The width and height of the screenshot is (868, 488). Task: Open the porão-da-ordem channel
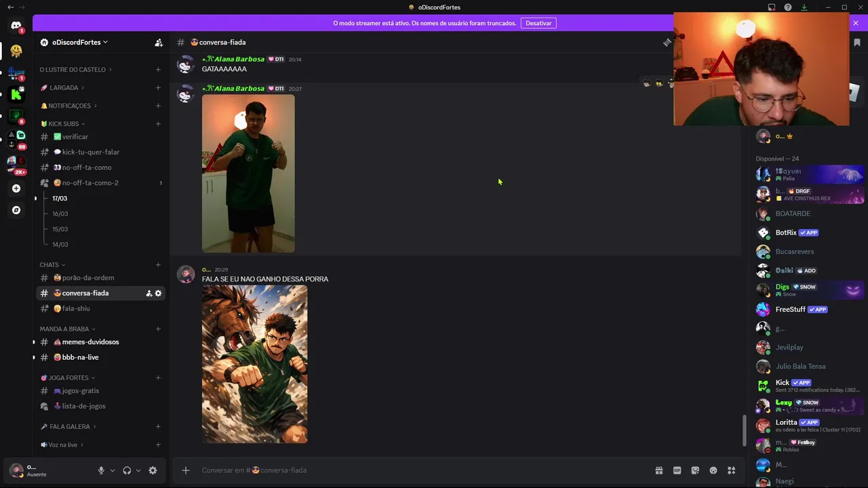pos(100,278)
